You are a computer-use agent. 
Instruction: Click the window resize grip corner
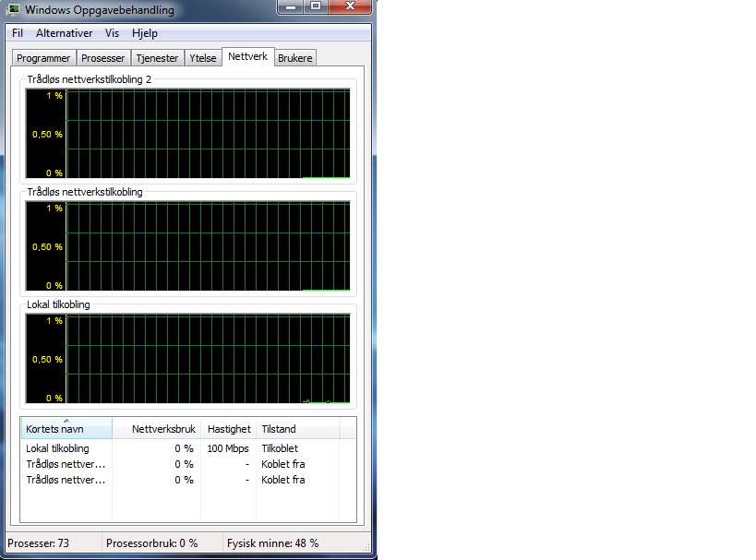pos(366,547)
